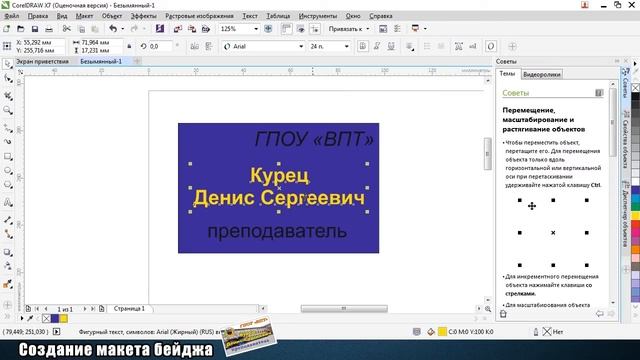Click the Print icon
Screen dimensions: 640x360
pos(49,29)
